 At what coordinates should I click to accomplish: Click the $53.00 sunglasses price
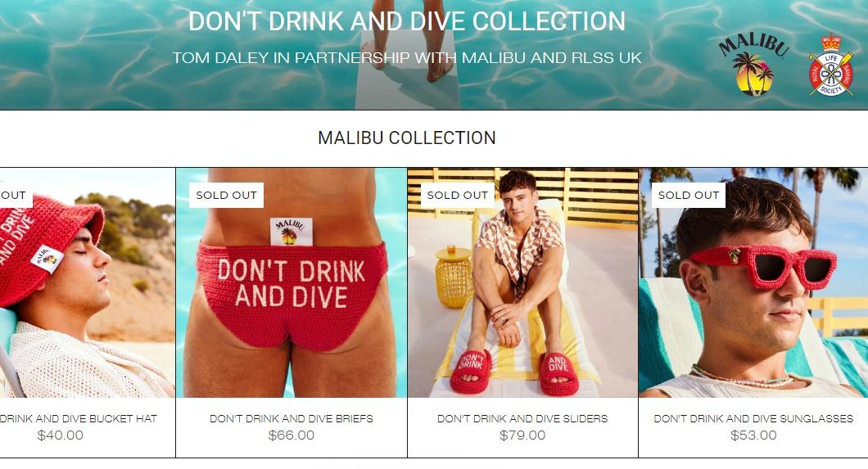pos(753,435)
